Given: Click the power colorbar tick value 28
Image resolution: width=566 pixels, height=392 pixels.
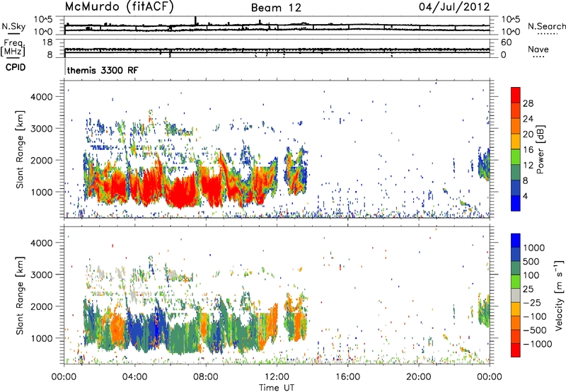Looking at the screenshot, I should (x=528, y=103).
